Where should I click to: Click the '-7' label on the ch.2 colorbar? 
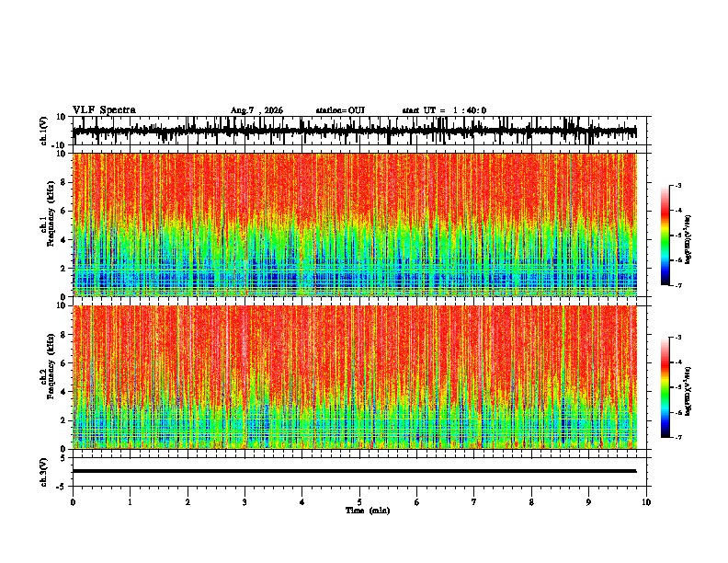(677, 437)
